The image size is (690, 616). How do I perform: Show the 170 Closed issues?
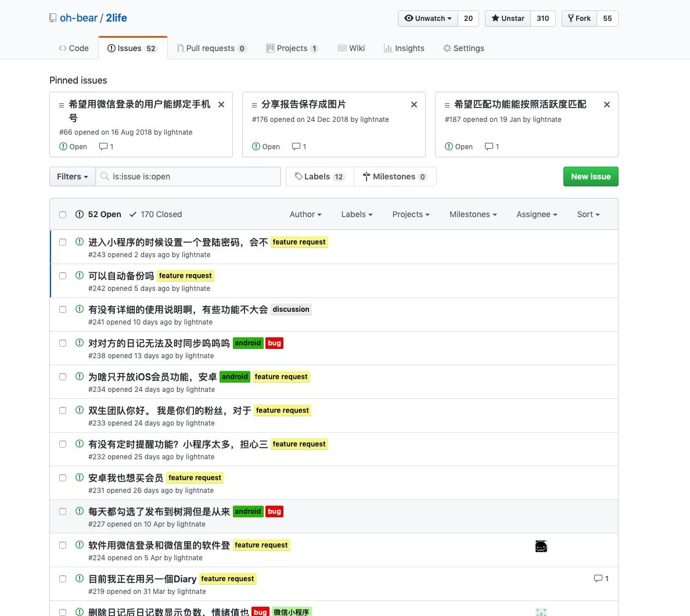point(156,214)
